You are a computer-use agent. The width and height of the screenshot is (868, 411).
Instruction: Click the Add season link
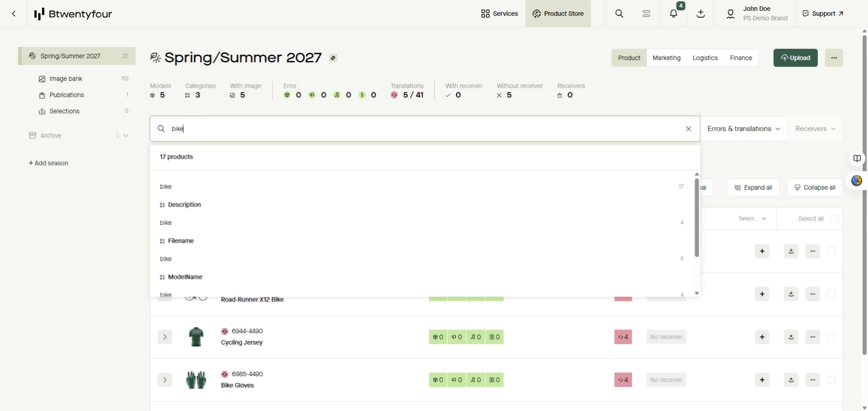48,163
